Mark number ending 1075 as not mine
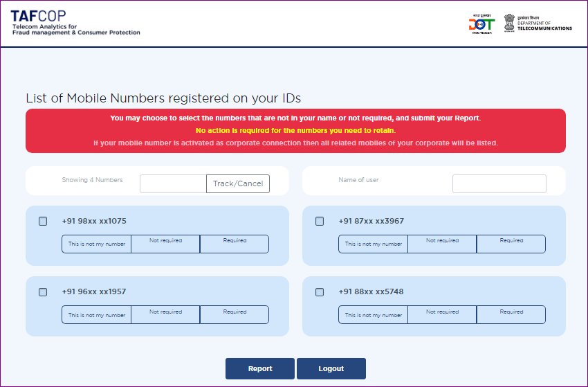The image size is (588, 387). (96, 244)
